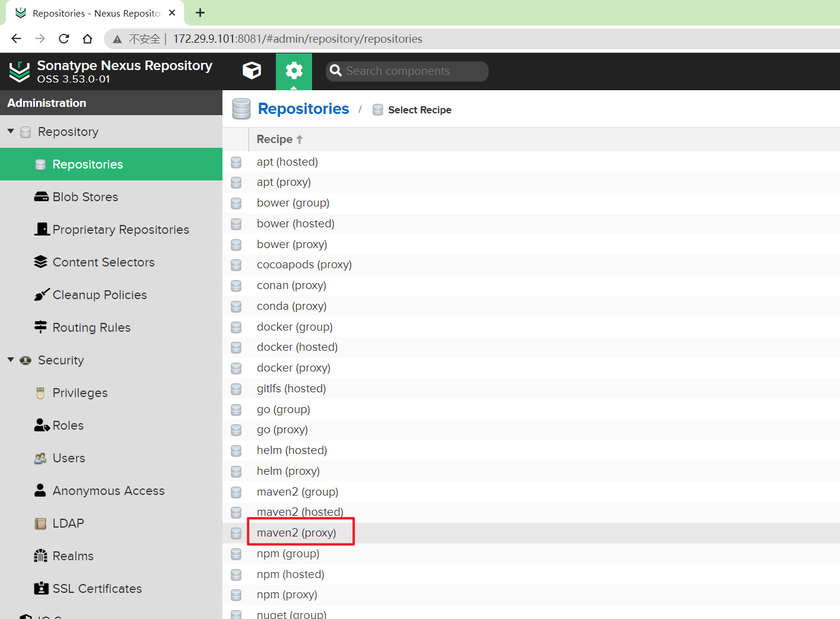Click database icon beside helm (proxy)

point(236,471)
